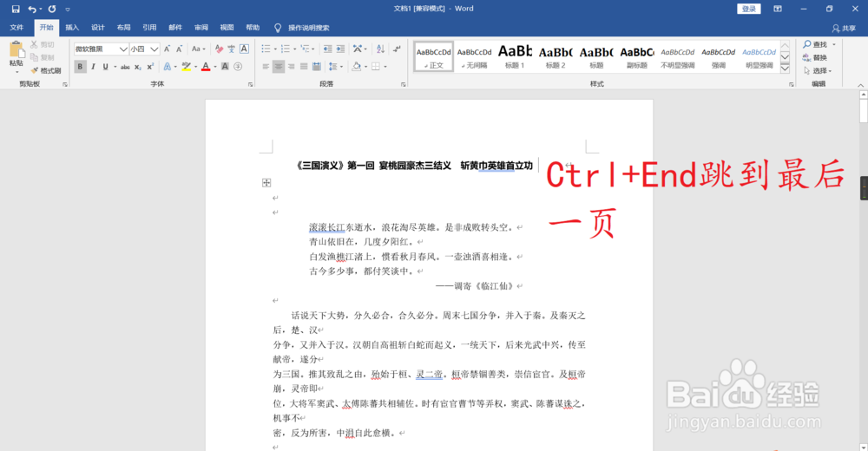
Task: Switch to the 设计 (Design) tab
Action: [x=98, y=28]
